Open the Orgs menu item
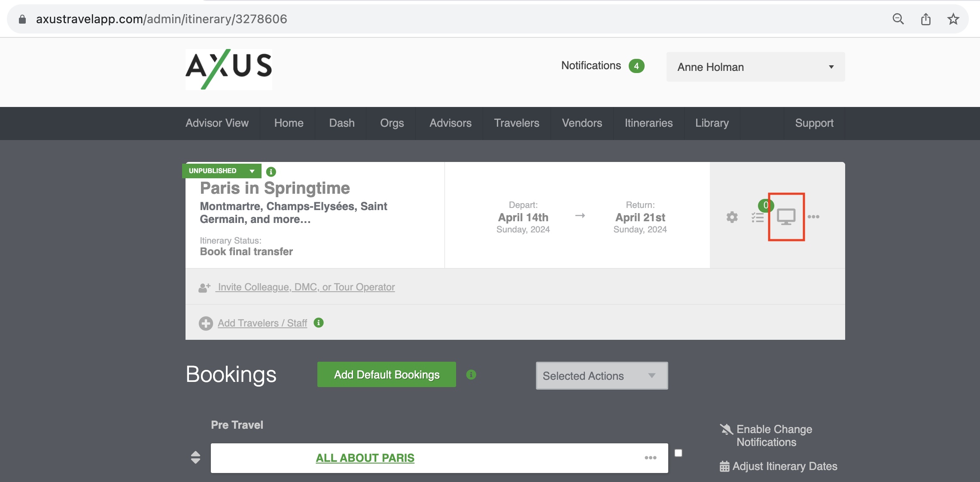 tap(392, 123)
